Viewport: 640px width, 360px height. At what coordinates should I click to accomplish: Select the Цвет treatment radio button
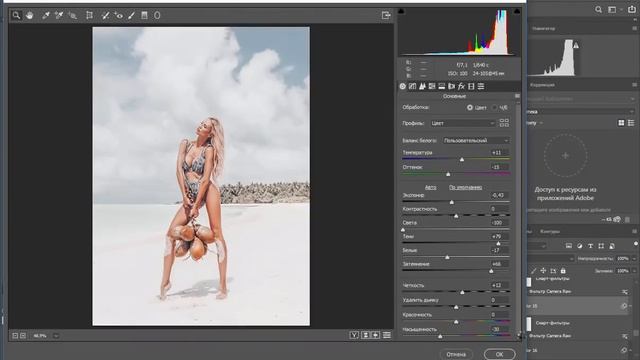click(470, 107)
